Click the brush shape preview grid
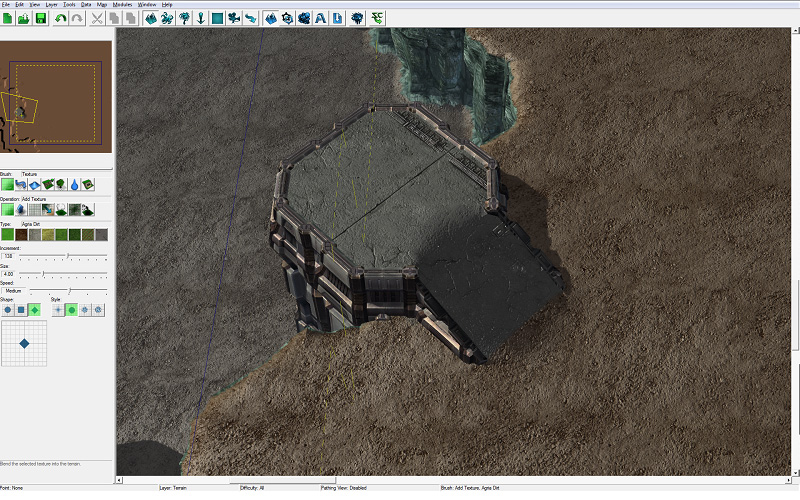Screen dimensions: 800x500 (x=24, y=343)
